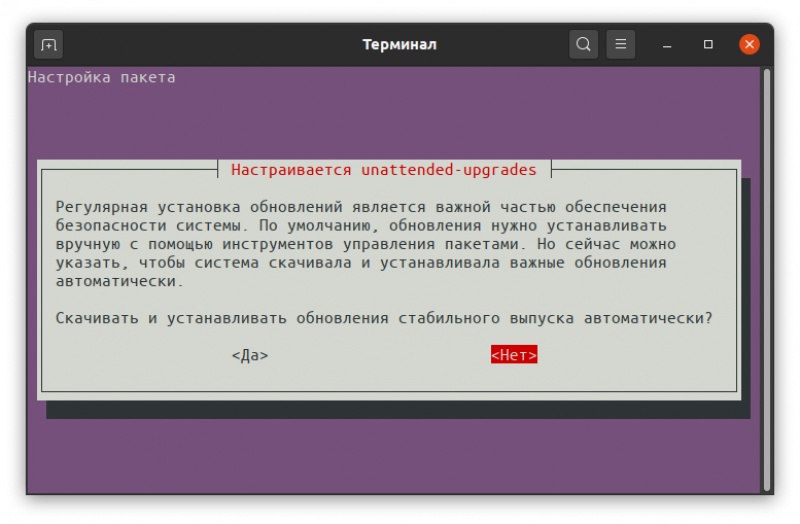Open the terminal search tool

[583, 44]
